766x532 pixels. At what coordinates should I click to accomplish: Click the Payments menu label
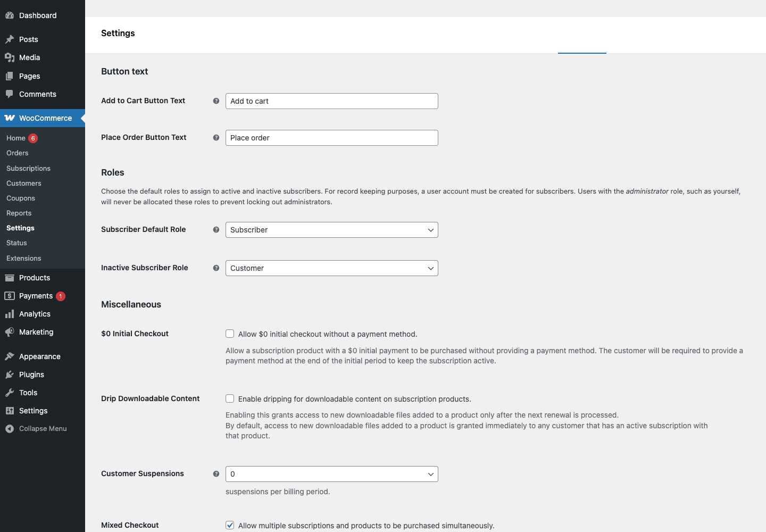click(36, 296)
